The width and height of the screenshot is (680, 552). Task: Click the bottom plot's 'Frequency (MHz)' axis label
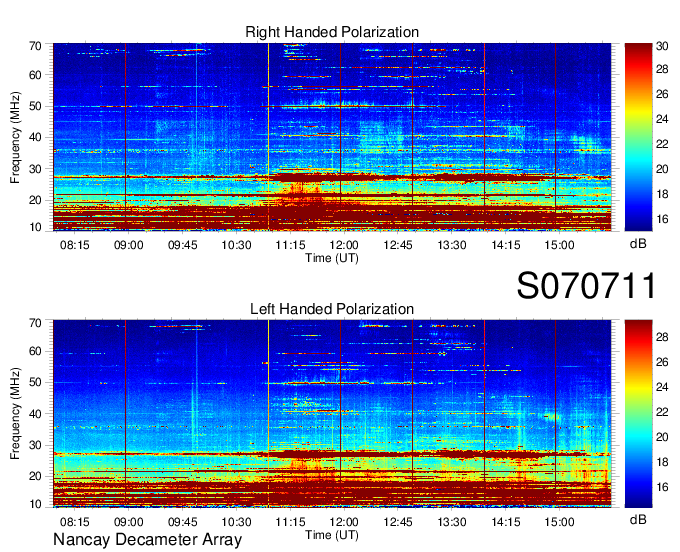pos(15,414)
